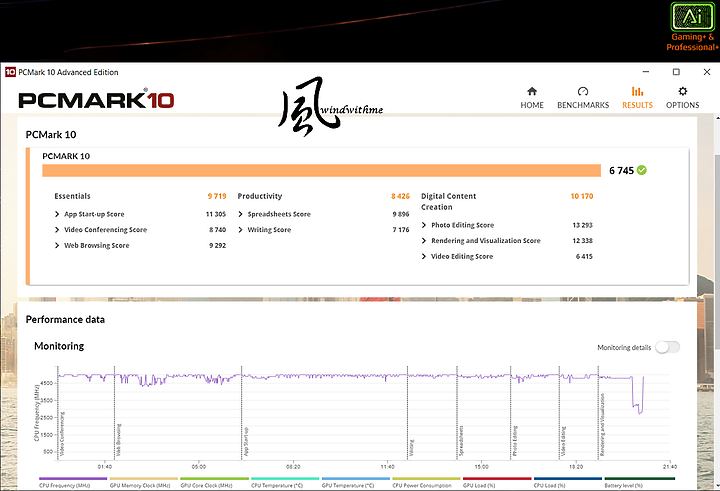Image resolution: width=720 pixels, height=491 pixels.
Task: Click the green validated checkmark icon
Action: (642, 170)
